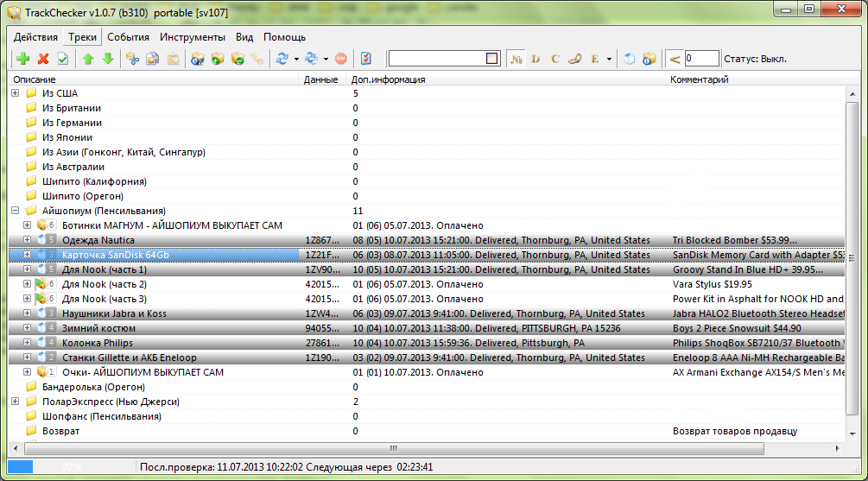Select the Бандеролька (Орегон) folder
868x481 pixels.
pyautogui.click(x=93, y=387)
